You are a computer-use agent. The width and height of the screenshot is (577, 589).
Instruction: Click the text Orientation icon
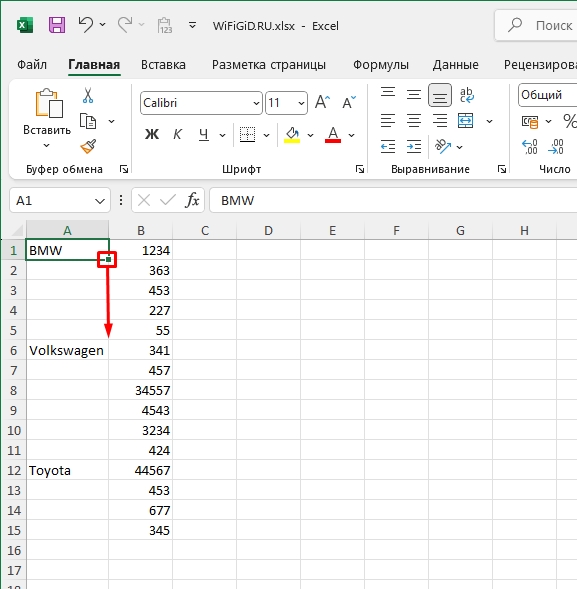(442, 146)
